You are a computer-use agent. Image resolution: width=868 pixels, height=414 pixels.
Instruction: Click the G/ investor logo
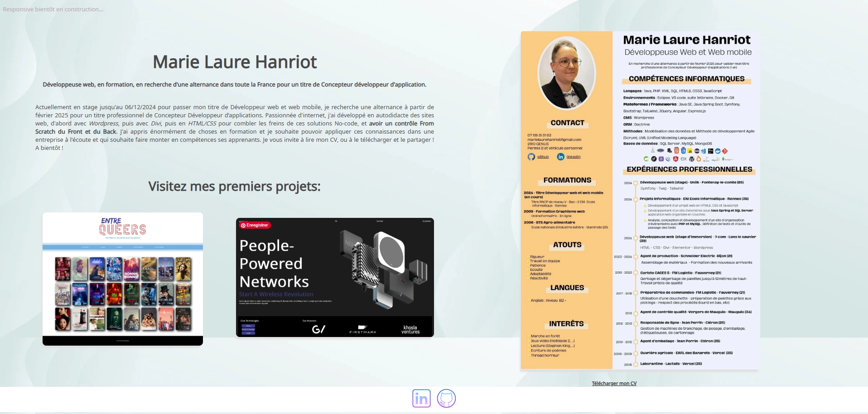coord(318,329)
